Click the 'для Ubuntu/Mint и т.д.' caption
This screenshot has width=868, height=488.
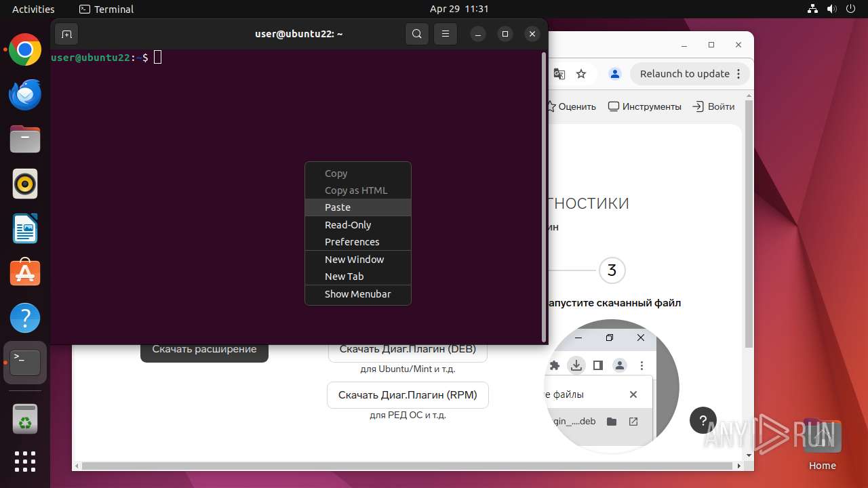tap(408, 369)
